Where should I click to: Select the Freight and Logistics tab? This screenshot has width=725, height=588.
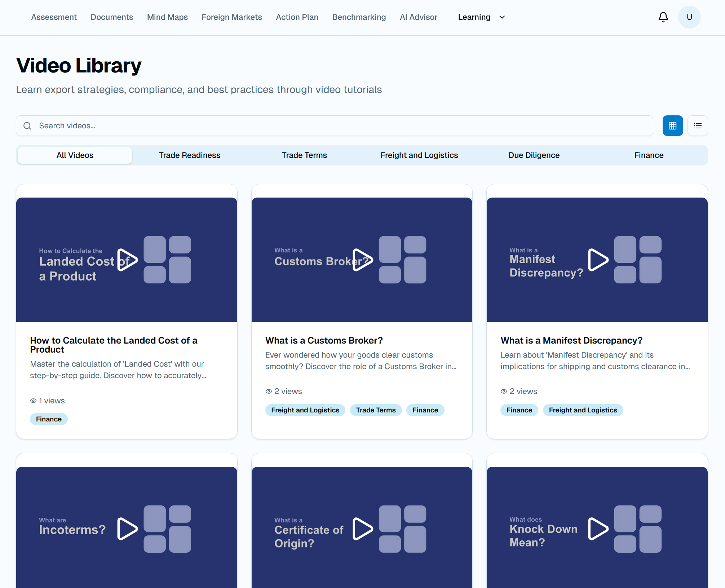pyautogui.click(x=419, y=155)
